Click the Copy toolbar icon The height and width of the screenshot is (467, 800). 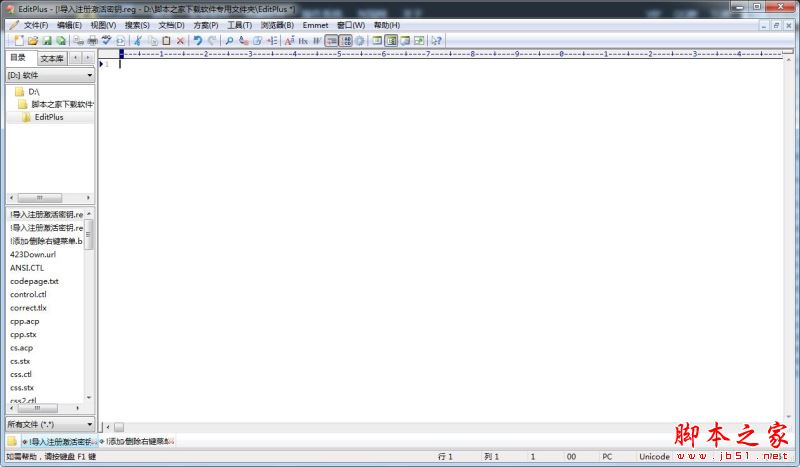click(152, 40)
